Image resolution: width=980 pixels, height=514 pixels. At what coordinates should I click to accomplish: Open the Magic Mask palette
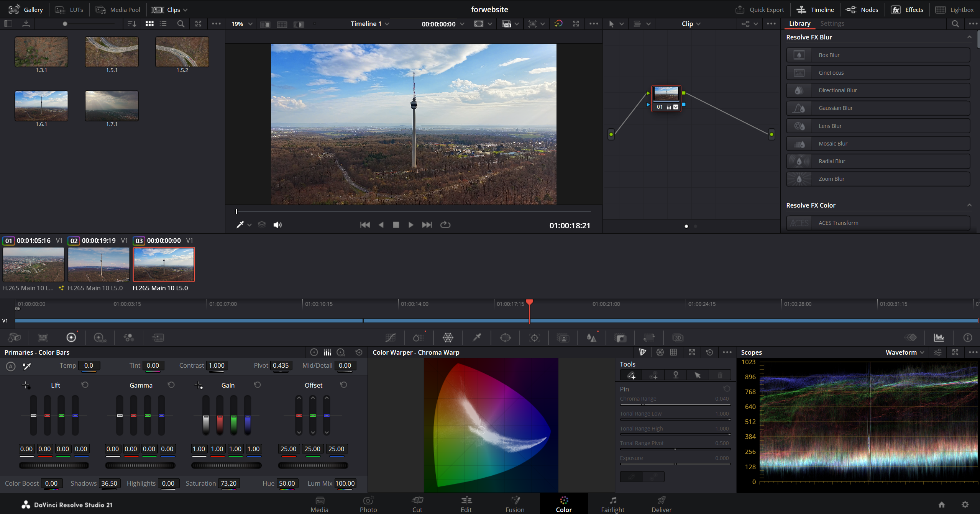563,337
